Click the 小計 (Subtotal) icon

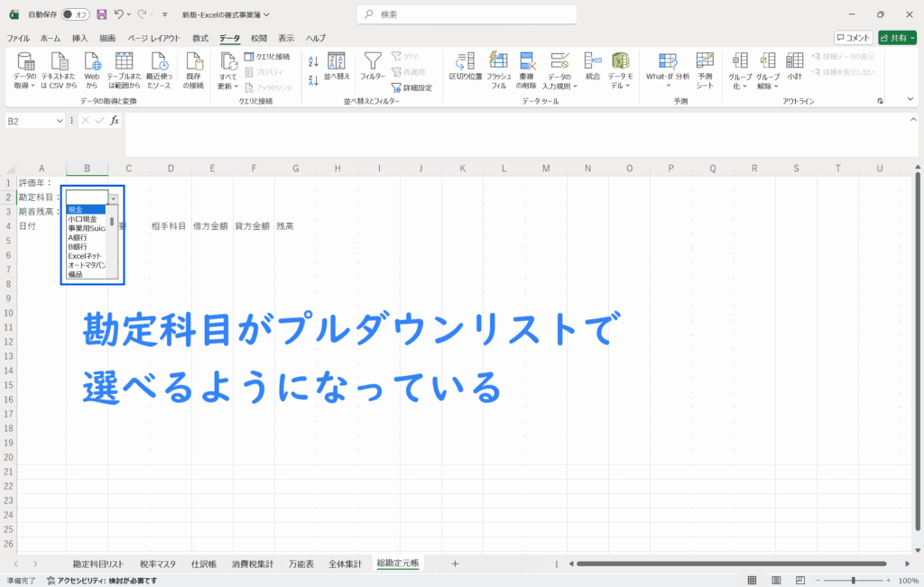tap(794, 63)
